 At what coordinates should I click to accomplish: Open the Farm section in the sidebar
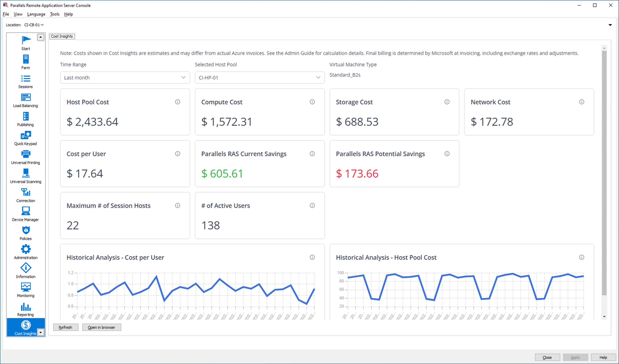(x=26, y=61)
